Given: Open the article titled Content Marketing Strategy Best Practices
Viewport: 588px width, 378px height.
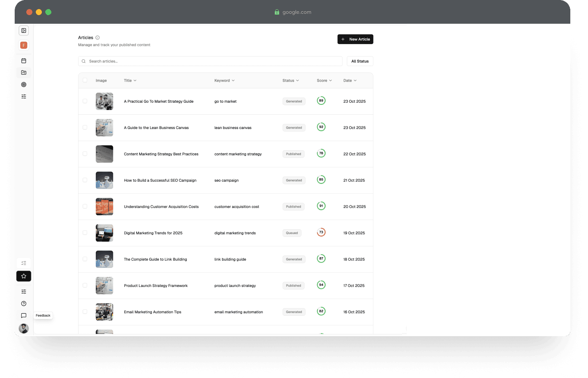Looking at the screenshot, I should coord(161,154).
